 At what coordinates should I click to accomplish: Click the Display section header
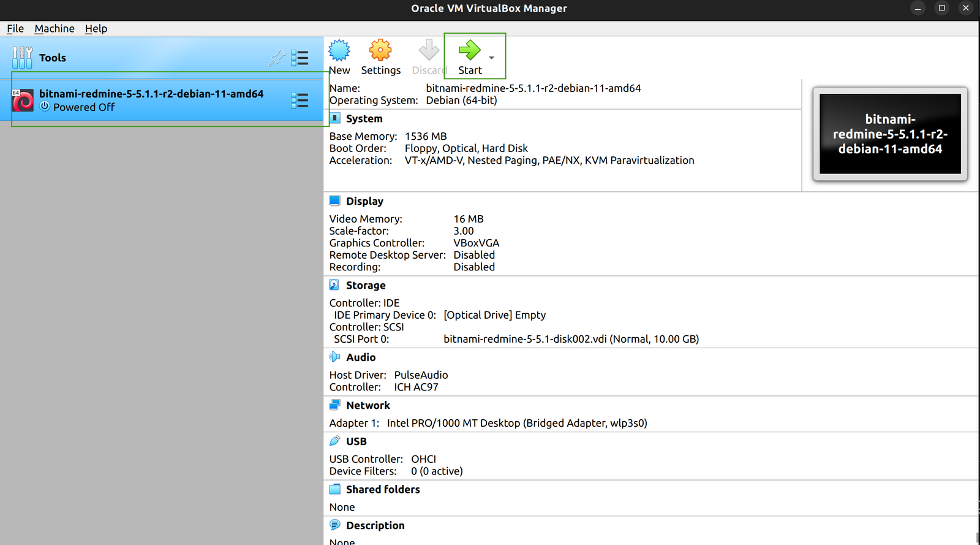[x=364, y=202]
